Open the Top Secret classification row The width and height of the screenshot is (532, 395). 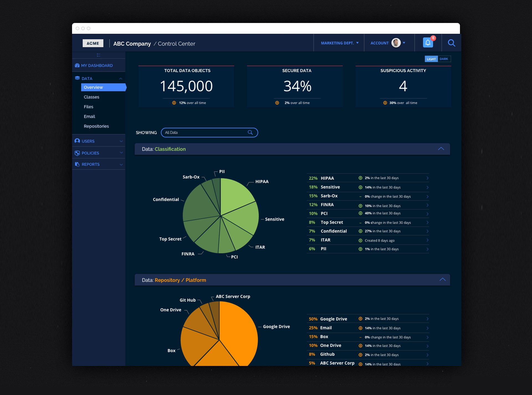(x=368, y=222)
